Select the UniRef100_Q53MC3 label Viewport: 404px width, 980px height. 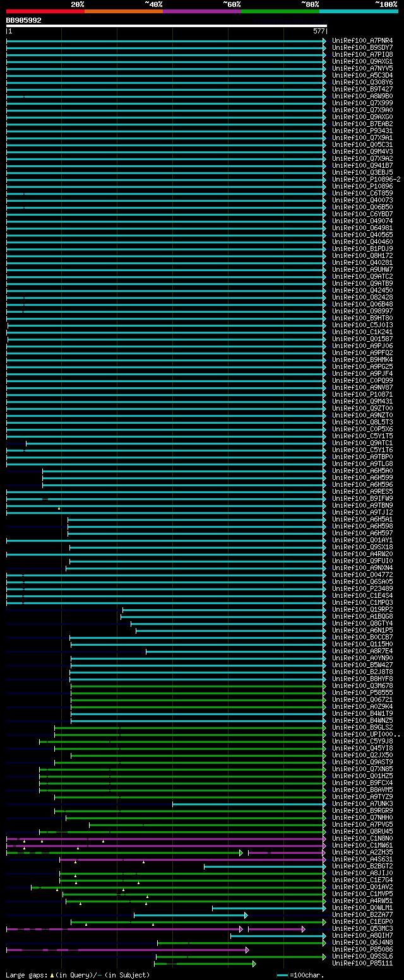point(362,929)
